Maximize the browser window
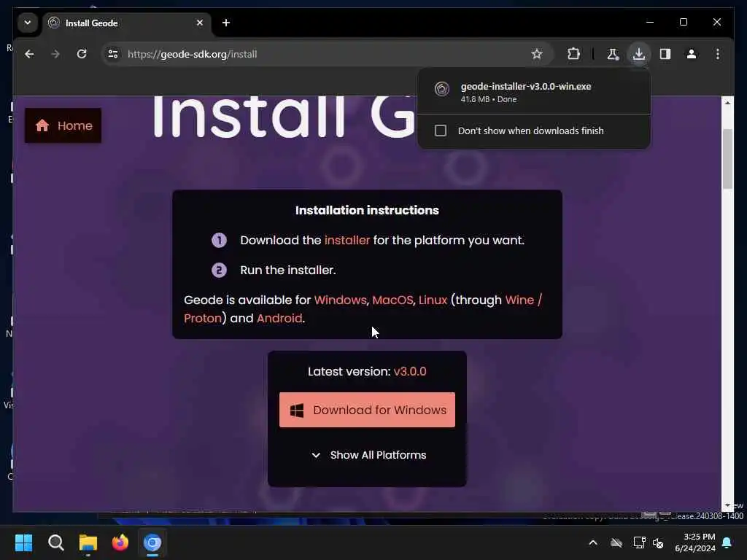The width and height of the screenshot is (747, 560). click(x=683, y=22)
